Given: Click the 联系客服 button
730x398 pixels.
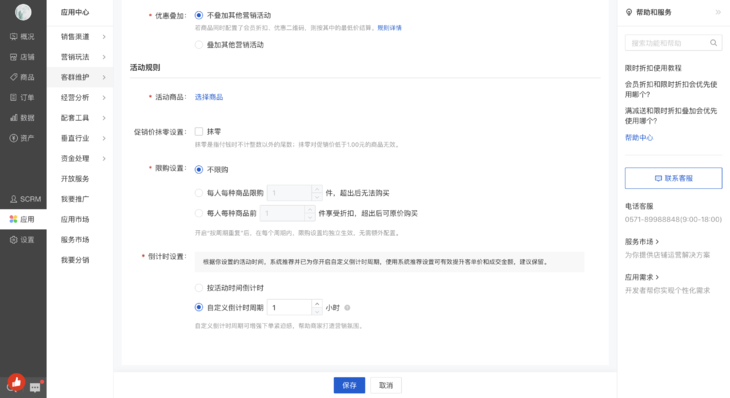Looking at the screenshot, I should (x=673, y=178).
